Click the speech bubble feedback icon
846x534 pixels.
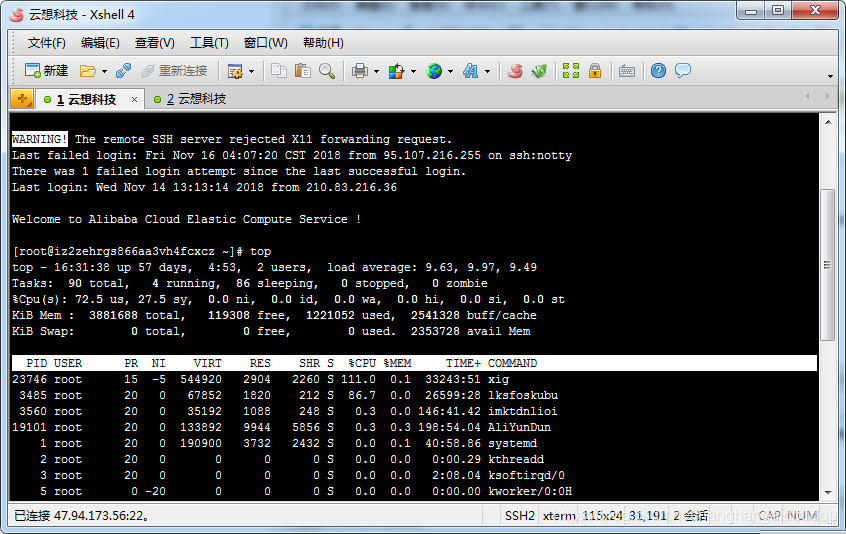[683, 71]
